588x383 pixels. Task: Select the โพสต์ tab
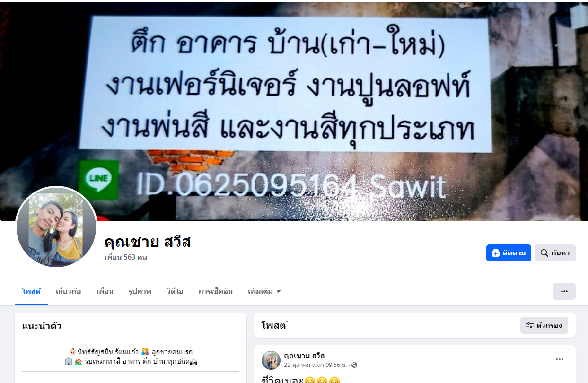pos(31,291)
